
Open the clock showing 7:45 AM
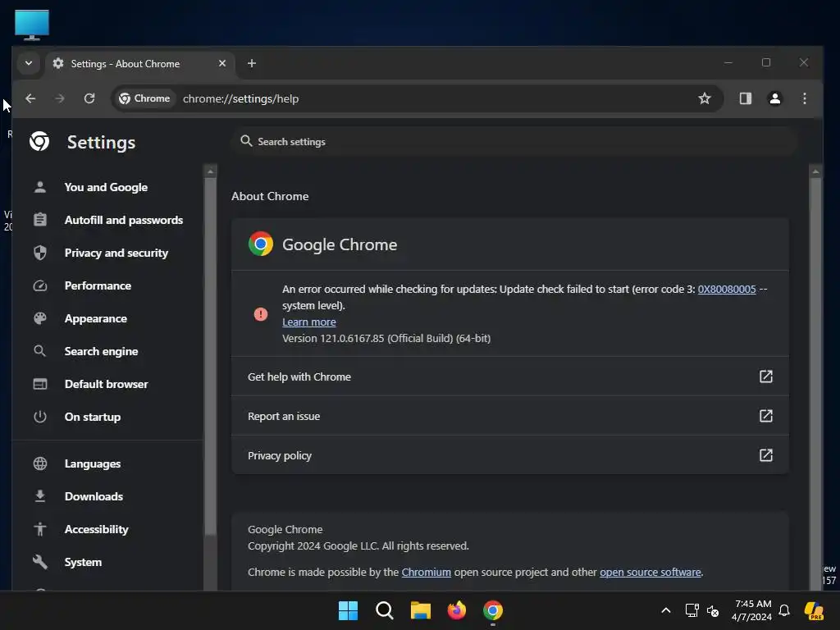(753, 610)
